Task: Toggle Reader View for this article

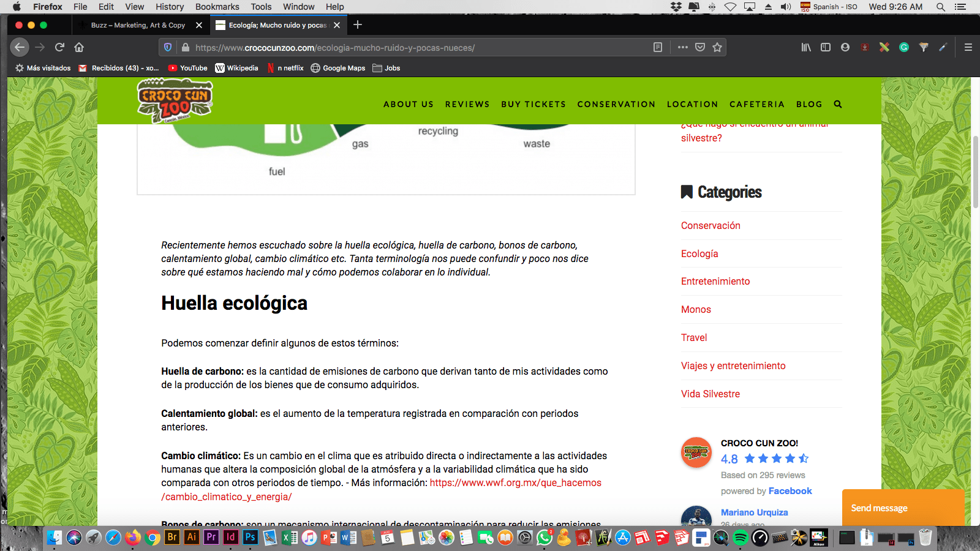Action: pyautogui.click(x=658, y=47)
